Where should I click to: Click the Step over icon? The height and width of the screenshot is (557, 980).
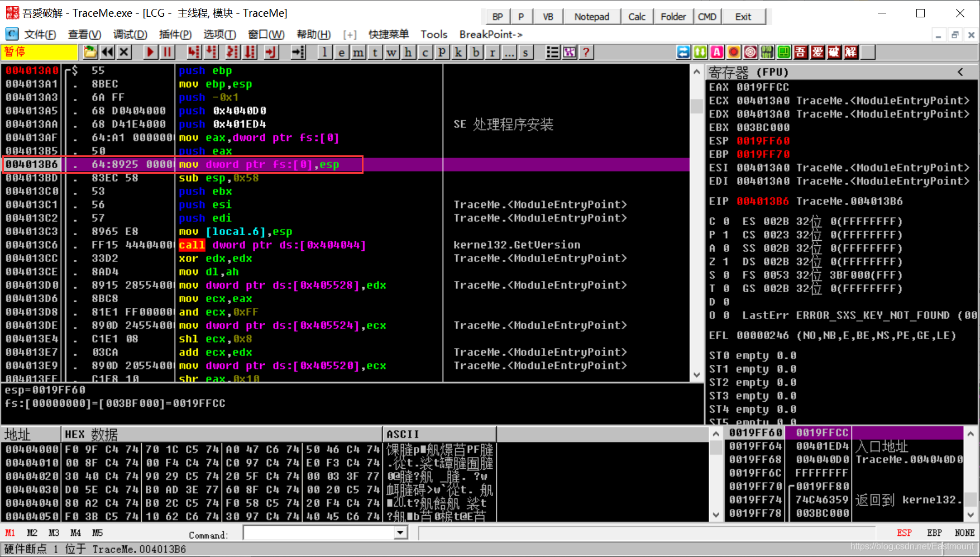point(212,53)
